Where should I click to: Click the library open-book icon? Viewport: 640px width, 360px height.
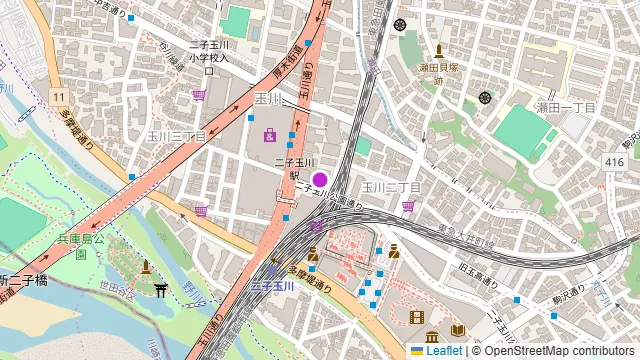click(458, 331)
